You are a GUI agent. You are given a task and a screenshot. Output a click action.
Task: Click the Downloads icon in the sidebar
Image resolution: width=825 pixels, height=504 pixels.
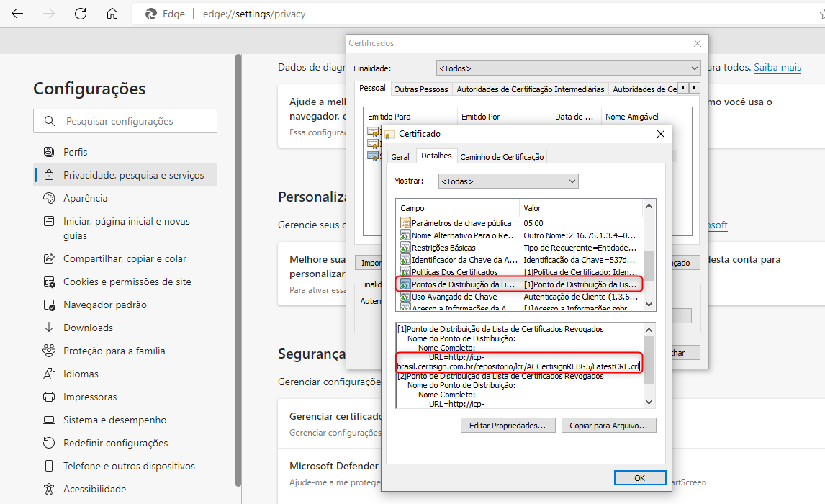point(49,328)
